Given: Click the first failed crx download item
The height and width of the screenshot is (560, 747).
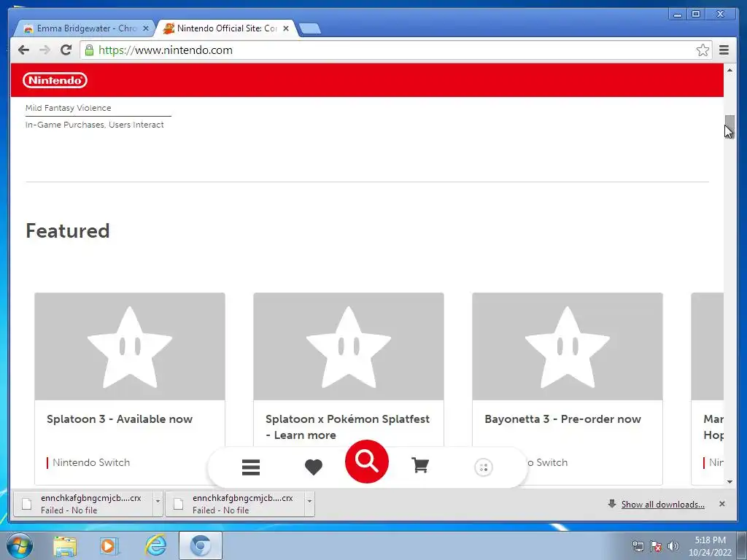Looking at the screenshot, I should pos(83,504).
